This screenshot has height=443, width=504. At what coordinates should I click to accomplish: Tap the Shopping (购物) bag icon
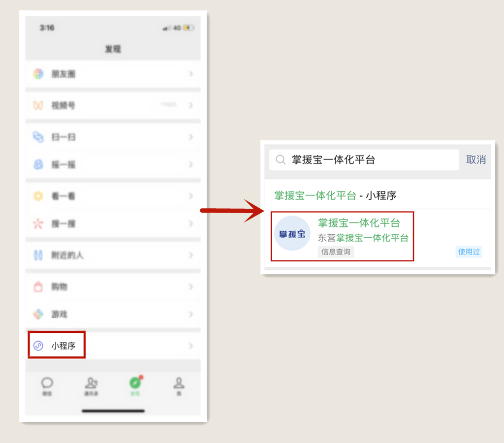pos(38,286)
